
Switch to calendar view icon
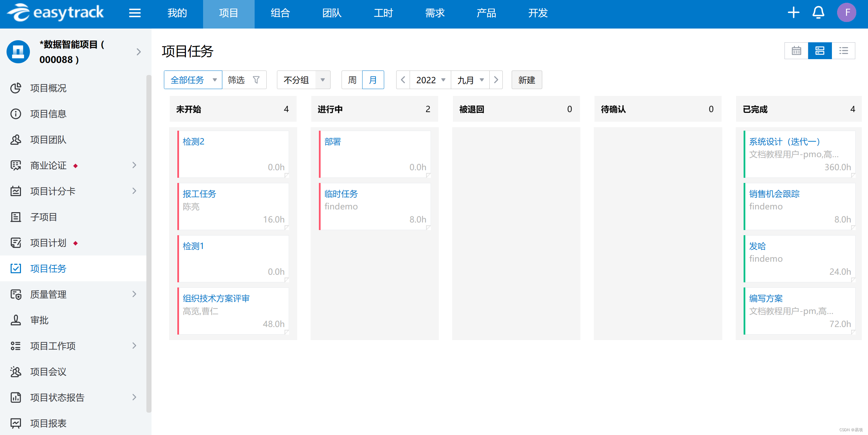point(796,51)
